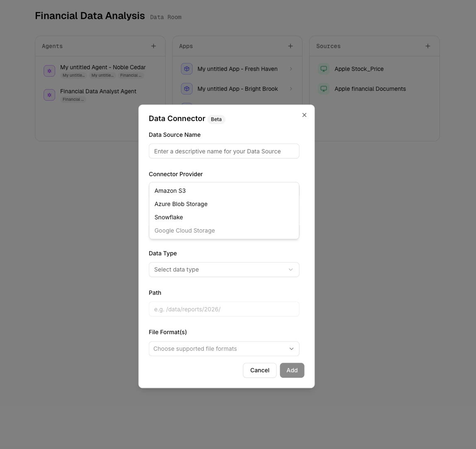Click the plus icon in the Sources panel
The image size is (476, 449).
pyautogui.click(x=428, y=46)
